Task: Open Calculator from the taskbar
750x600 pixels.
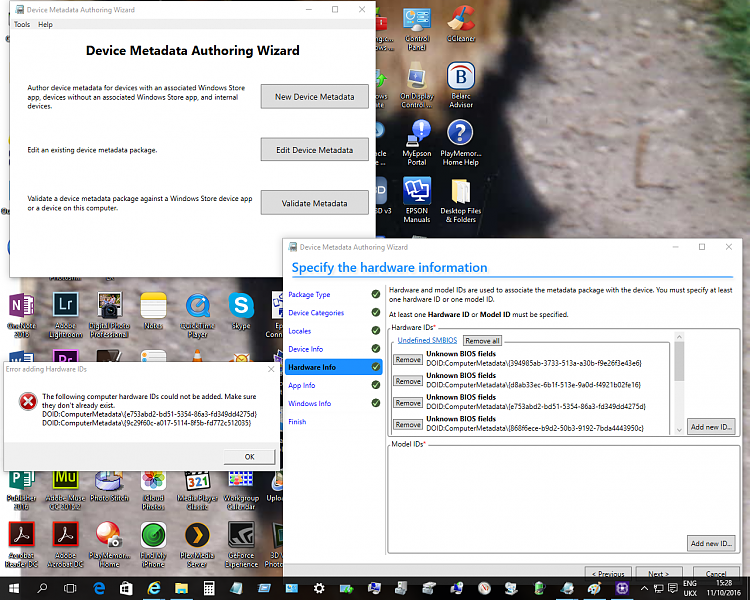Action: pyautogui.click(x=209, y=589)
